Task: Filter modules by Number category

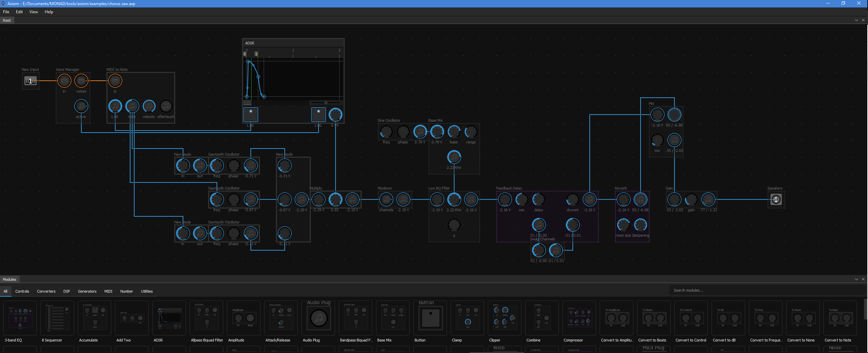Action: pos(126,291)
